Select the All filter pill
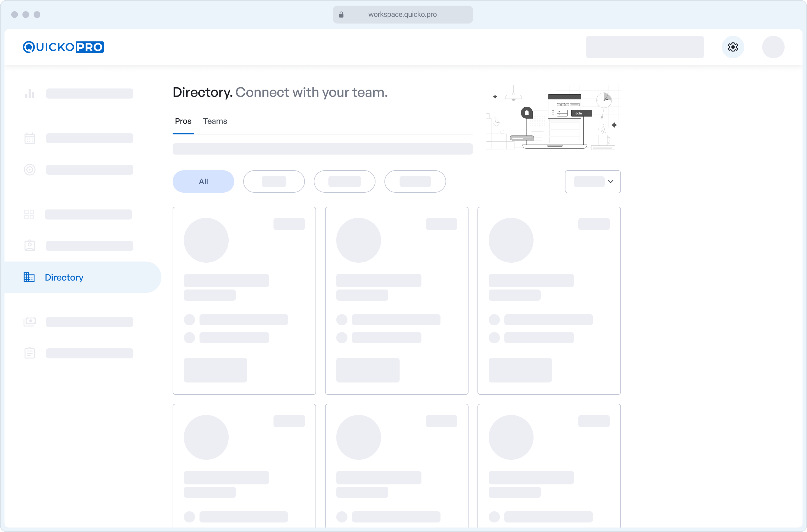Image resolution: width=807 pixels, height=532 pixels. coord(203,181)
